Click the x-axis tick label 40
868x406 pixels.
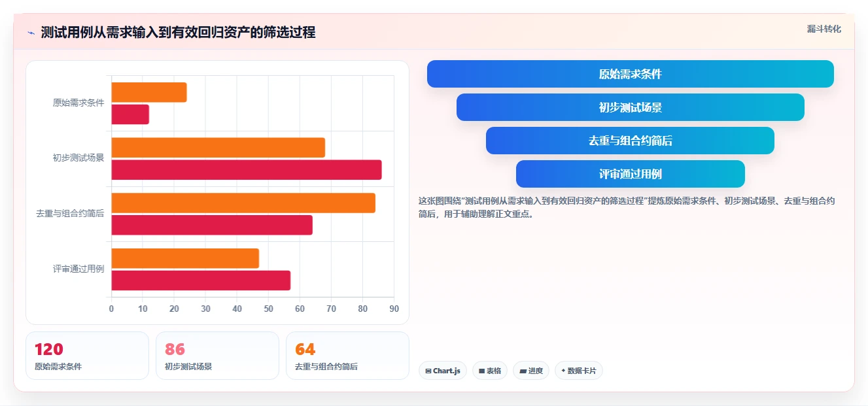[x=237, y=309]
